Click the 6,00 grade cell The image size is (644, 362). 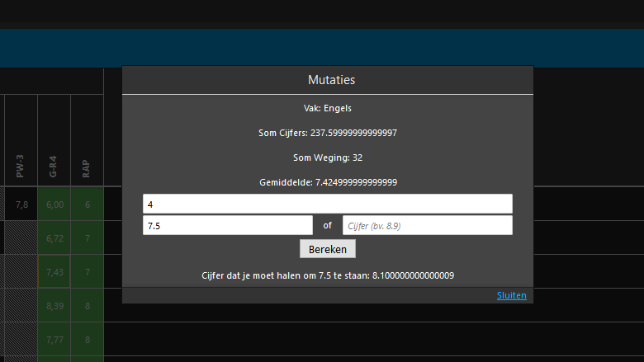[54, 205]
